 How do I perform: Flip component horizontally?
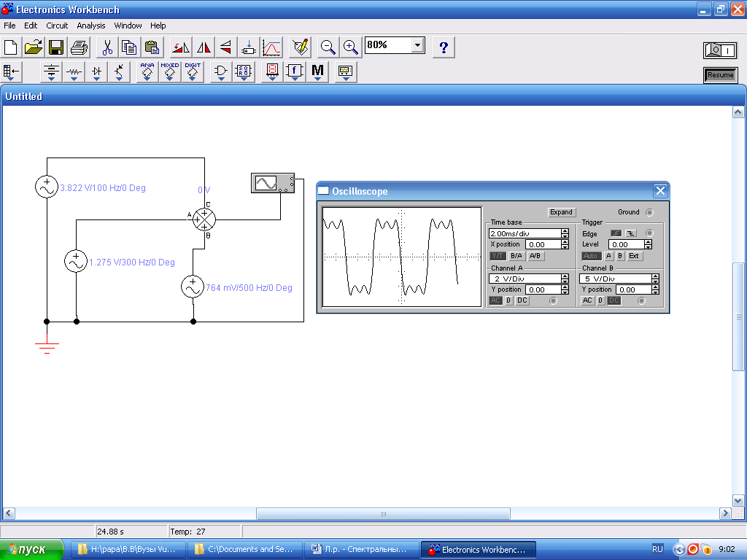[204, 47]
